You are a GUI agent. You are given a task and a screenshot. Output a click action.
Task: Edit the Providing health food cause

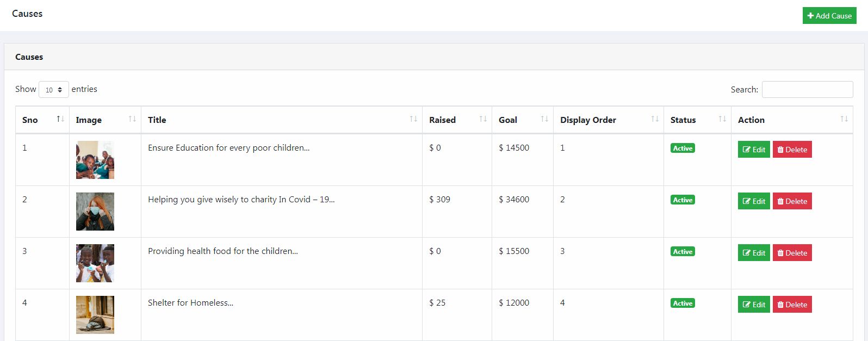tap(754, 253)
